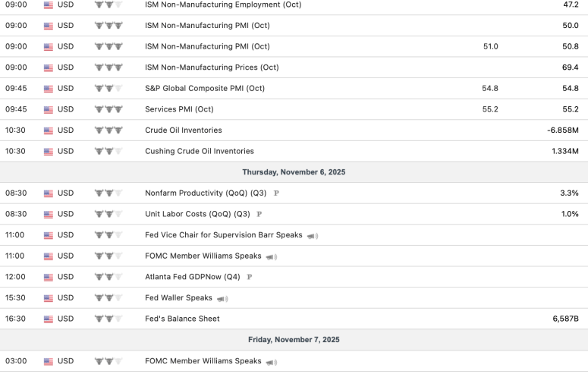This screenshot has width=588, height=374.
Task: Open ISM Non-Manufacturing Employment (Oct) event
Action: pyautogui.click(x=223, y=5)
